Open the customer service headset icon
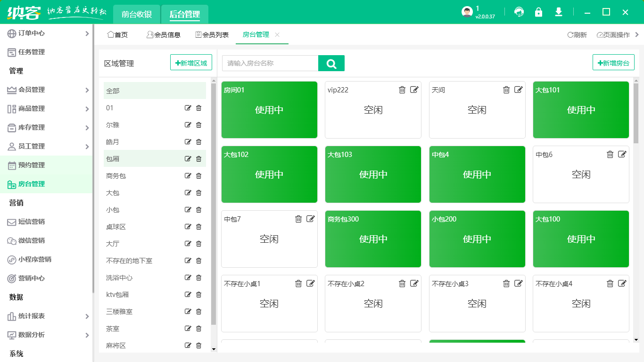The height and width of the screenshot is (362, 644). [x=519, y=12]
